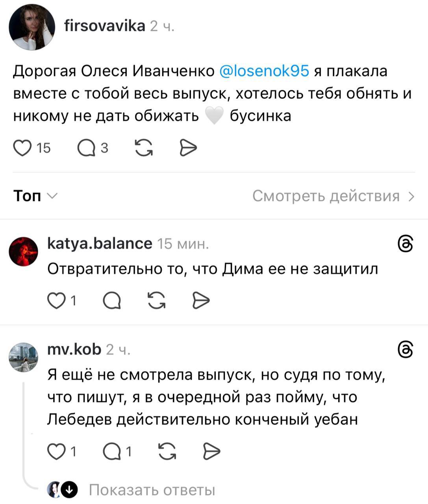Repost the mv.kob comment
This screenshot has width=428, height=504.
click(167, 451)
